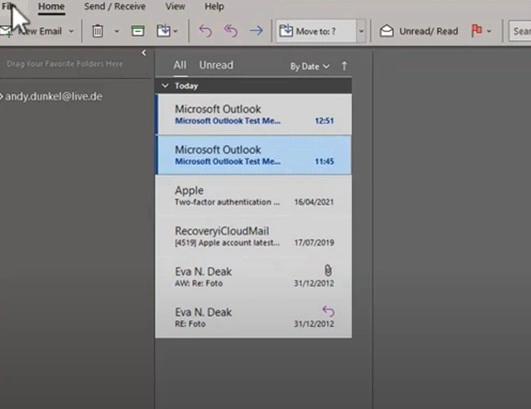Reply to the selected email
Viewport: 531px width, 409px height.
[x=205, y=31]
